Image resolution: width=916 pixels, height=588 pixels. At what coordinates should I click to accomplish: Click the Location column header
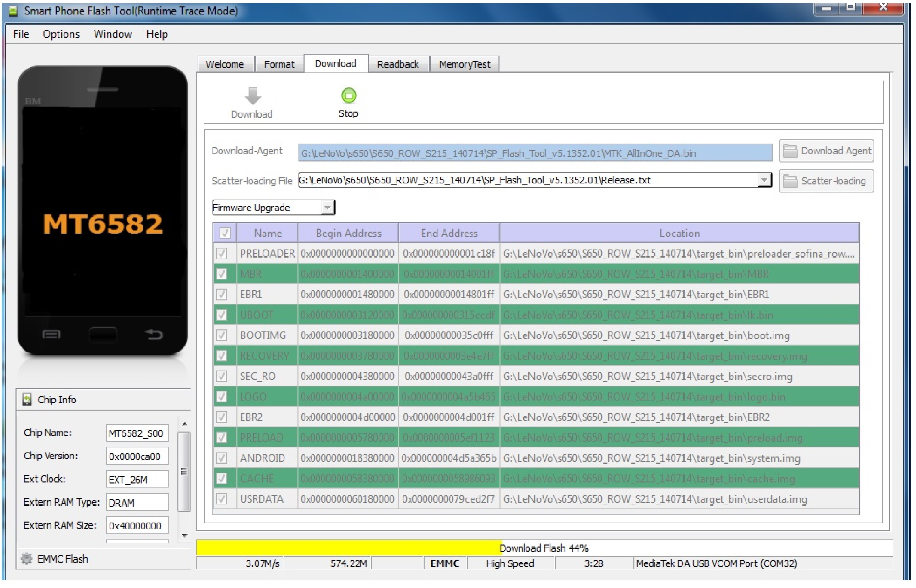pyautogui.click(x=679, y=233)
